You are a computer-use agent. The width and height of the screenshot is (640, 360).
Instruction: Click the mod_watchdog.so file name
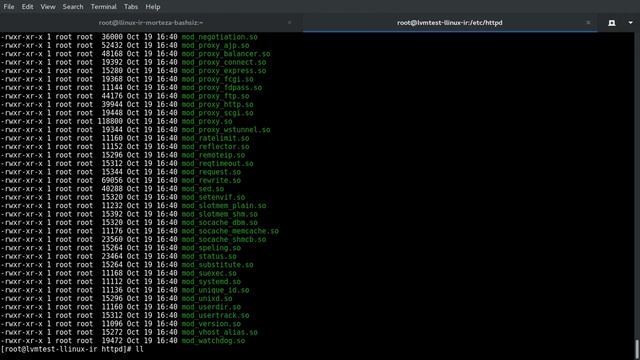click(x=213, y=341)
